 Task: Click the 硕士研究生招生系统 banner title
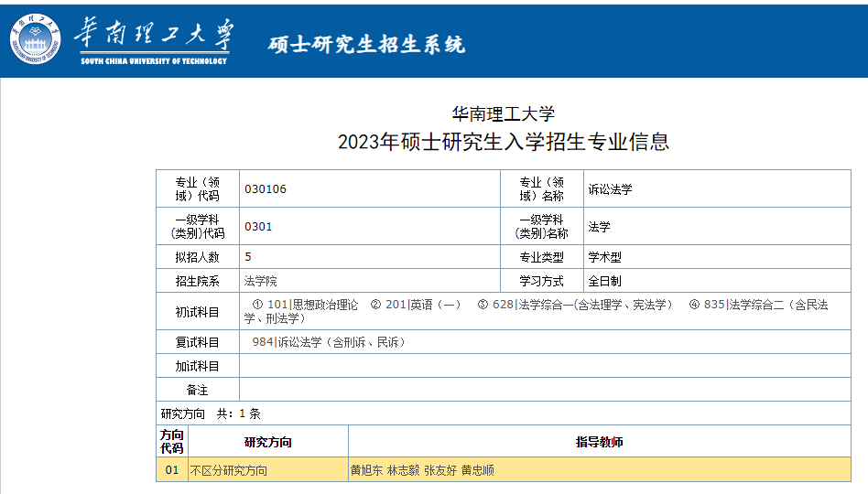click(366, 45)
